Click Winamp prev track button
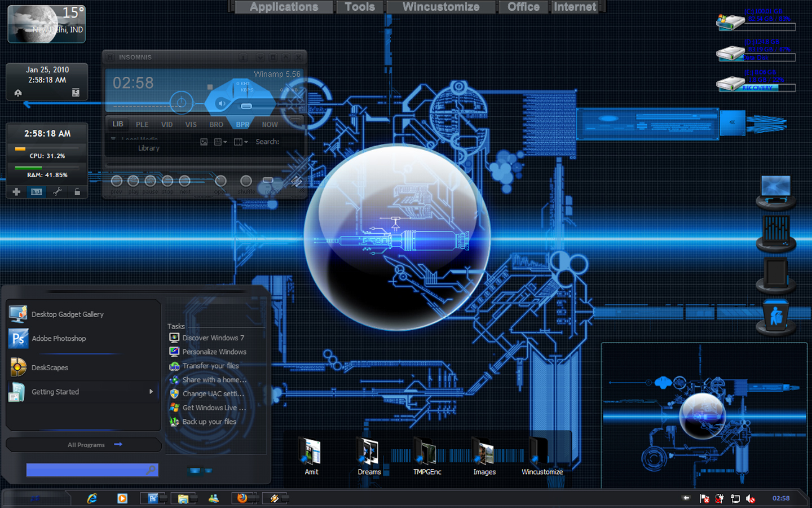This screenshot has width=812, height=508. 117,181
